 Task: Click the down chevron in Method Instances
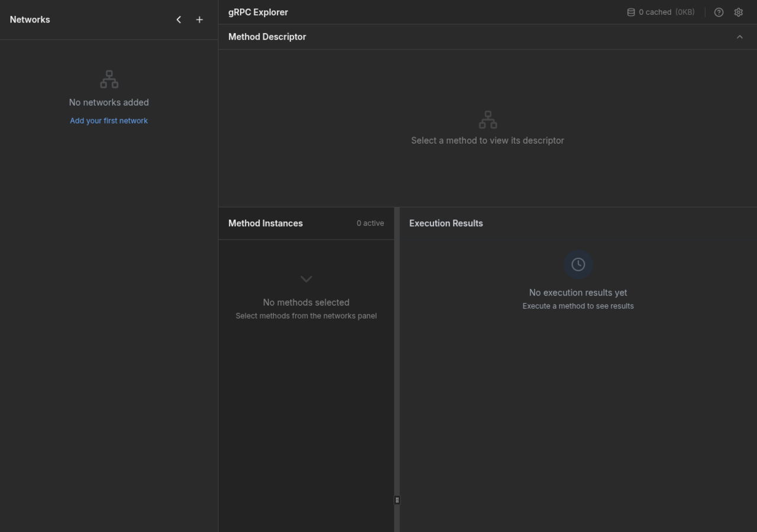(306, 279)
